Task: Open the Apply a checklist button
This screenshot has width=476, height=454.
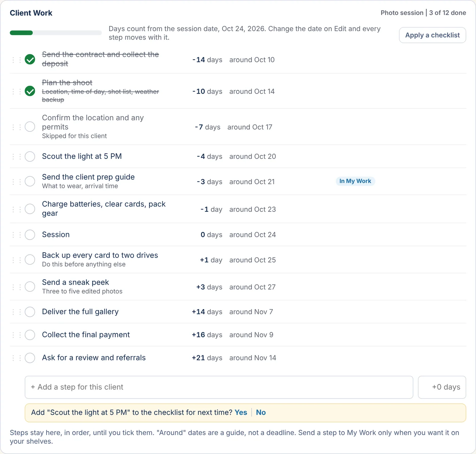Action: tap(432, 35)
